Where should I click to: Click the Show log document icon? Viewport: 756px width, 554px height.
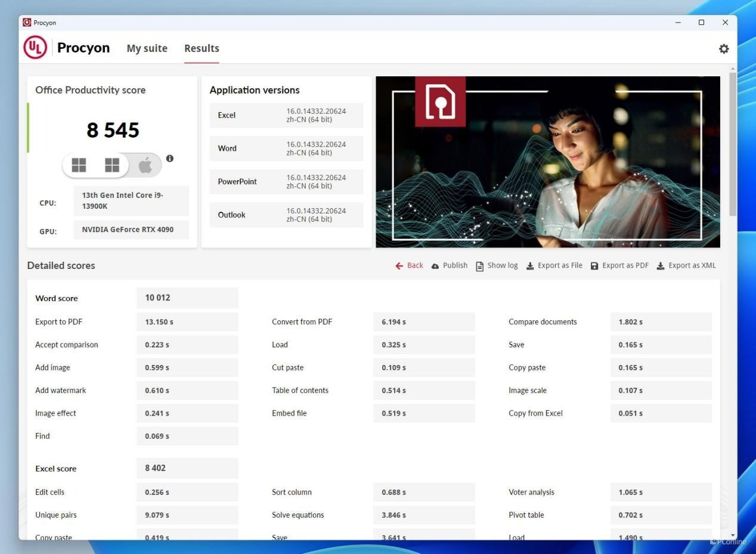479,266
